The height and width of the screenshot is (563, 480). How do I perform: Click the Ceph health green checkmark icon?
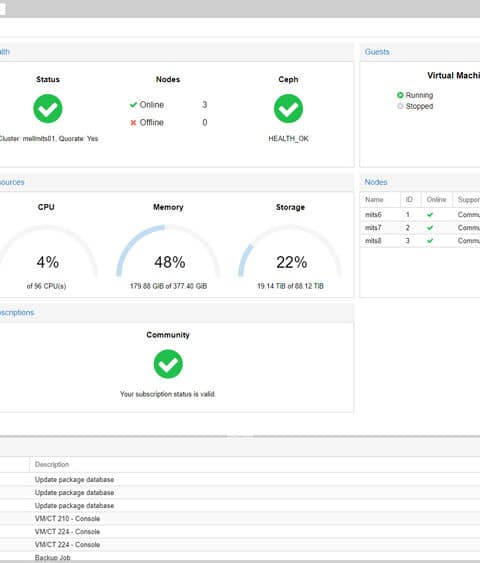pos(288,108)
